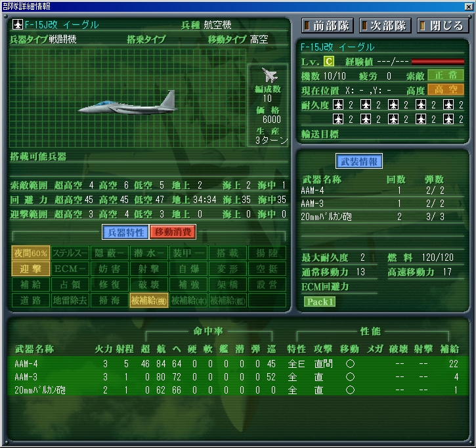Click the 高速移動力 17 value

447,272
